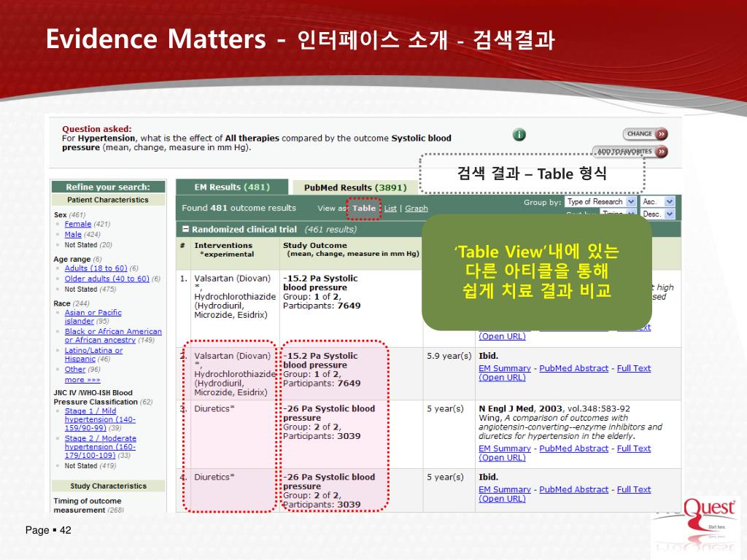Click the "Not Stated (475)" age range entry
The image size is (747, 560).
tap(90, 289)
